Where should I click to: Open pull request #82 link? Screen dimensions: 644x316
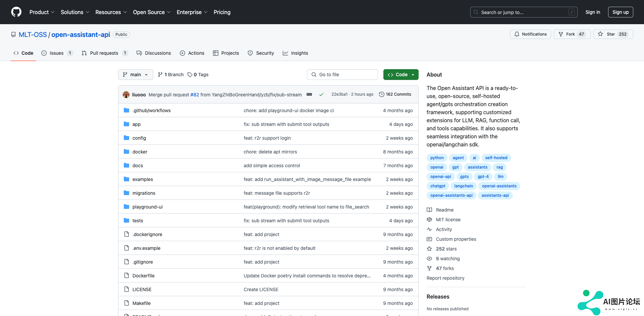click(x=195, y=95)
